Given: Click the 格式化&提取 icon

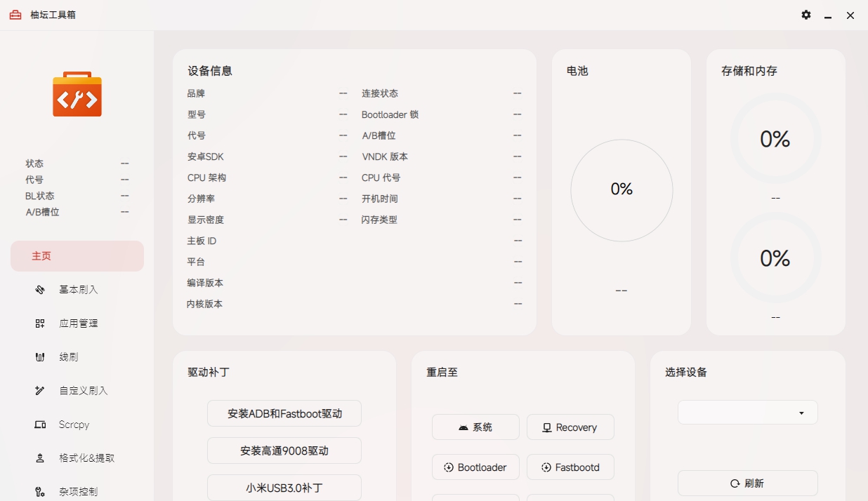Looking at the screenshot, I should [40, 458].
